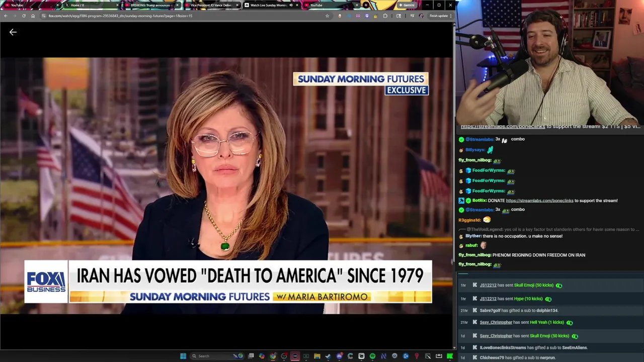The width and height of the screenshot is (644, 362).
Task: Open the Copilot icon on the taskbar
Action: point(262,356)
